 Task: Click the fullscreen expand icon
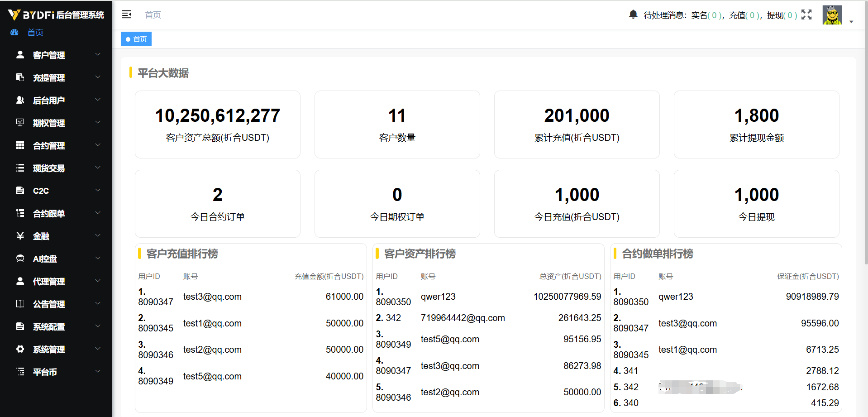807,14
